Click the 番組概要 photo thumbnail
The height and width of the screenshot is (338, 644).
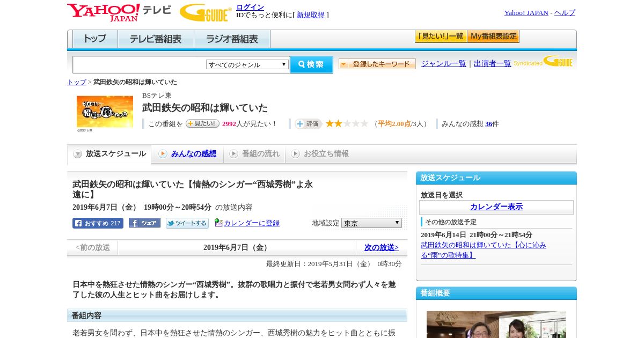pos(496,325)
